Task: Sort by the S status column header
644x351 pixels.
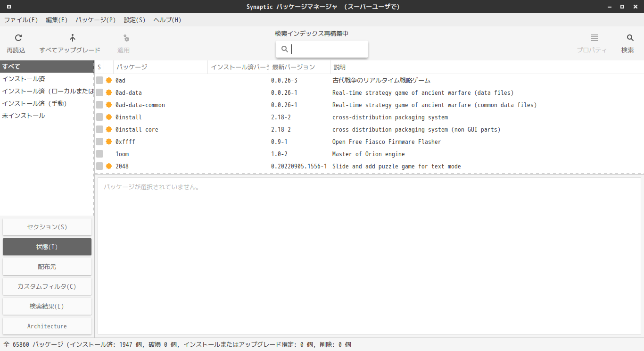Action: pos(99,67)
